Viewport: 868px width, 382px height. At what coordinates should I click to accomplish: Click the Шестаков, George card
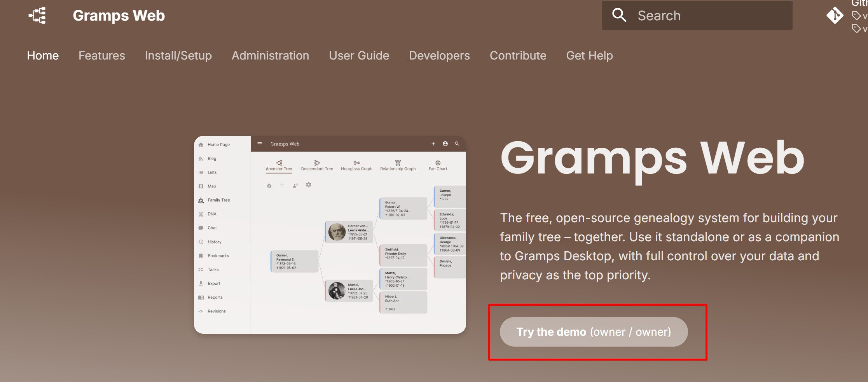pos(450,244)
